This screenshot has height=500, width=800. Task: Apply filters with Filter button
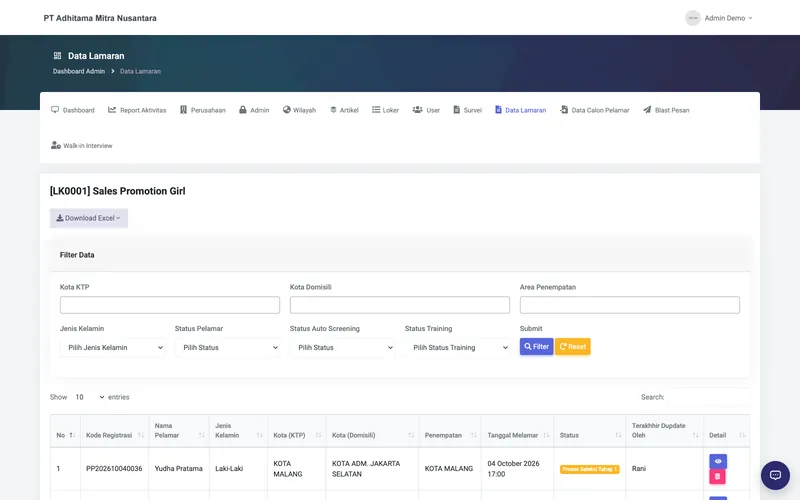pos(536,347)
